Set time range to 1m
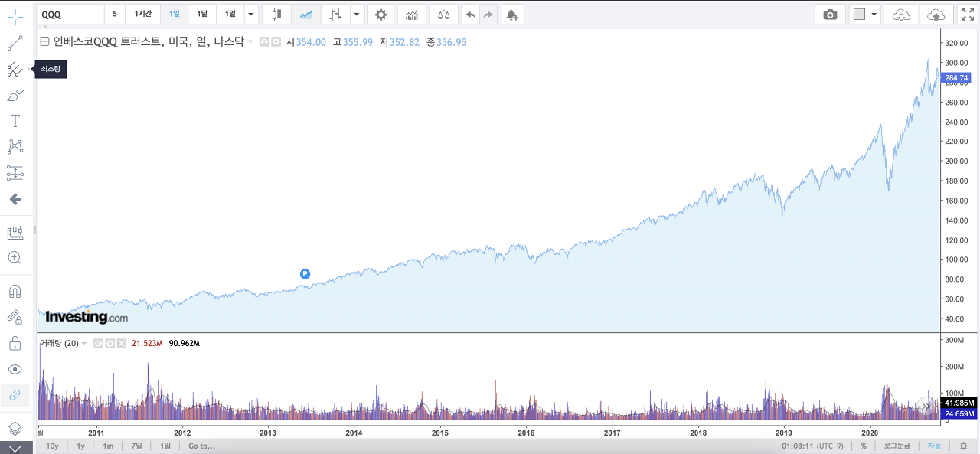The height and width of the screenshot is (454, 980). click(x=108, y=446)
